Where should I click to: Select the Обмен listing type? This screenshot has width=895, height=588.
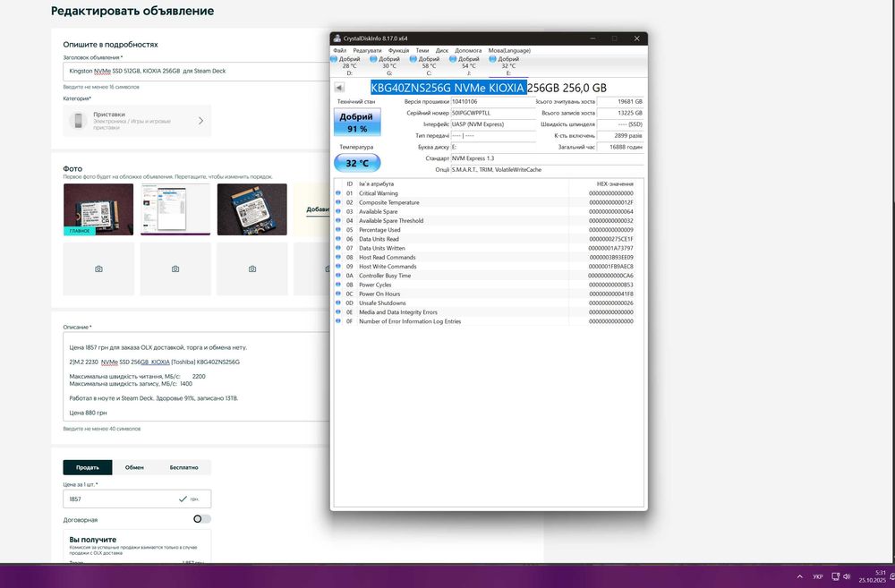point(134,467)
